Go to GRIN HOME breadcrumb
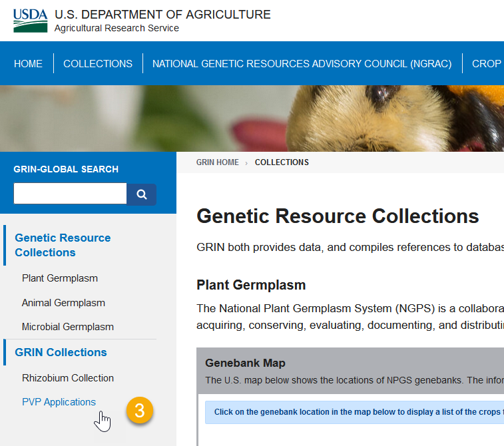Viewport: 504px width, 446px height. point(218,162)
